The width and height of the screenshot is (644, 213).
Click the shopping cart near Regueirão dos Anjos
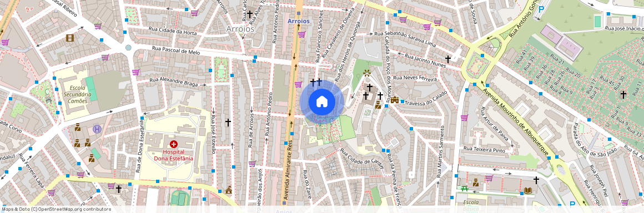(252, 163)
